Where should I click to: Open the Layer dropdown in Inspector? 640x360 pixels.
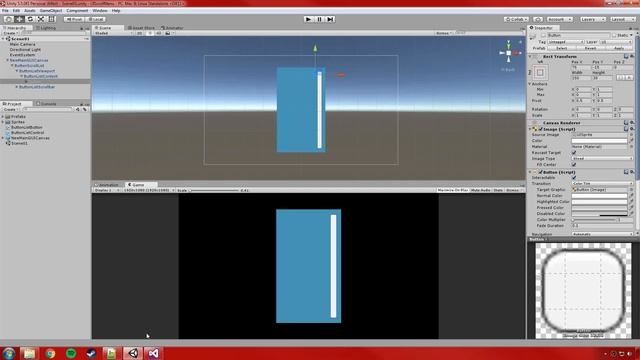(616, 42)
